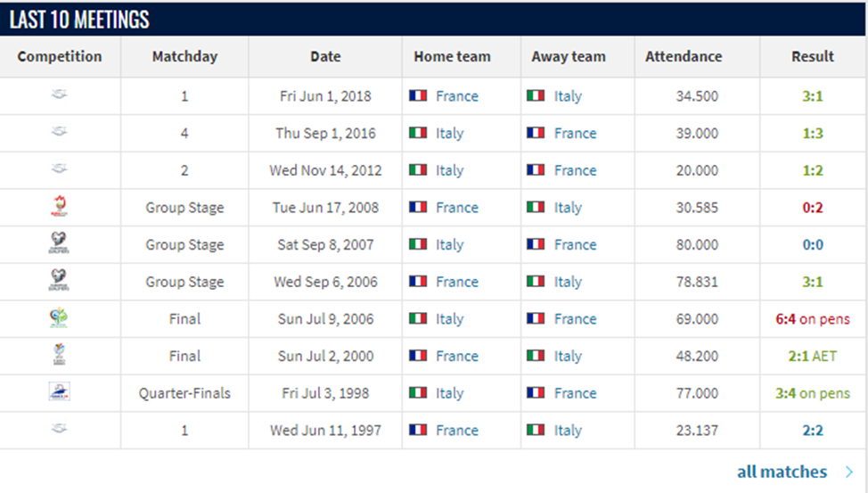Expand all matches using the chevron arrow

point(849,472)
